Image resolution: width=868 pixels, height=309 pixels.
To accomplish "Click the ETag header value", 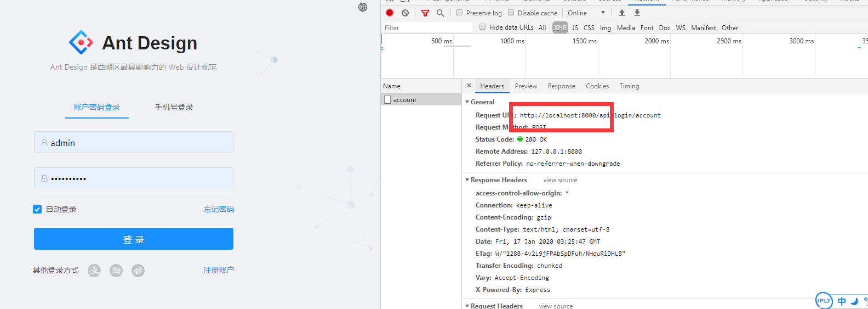I will (x=560, y=254).
